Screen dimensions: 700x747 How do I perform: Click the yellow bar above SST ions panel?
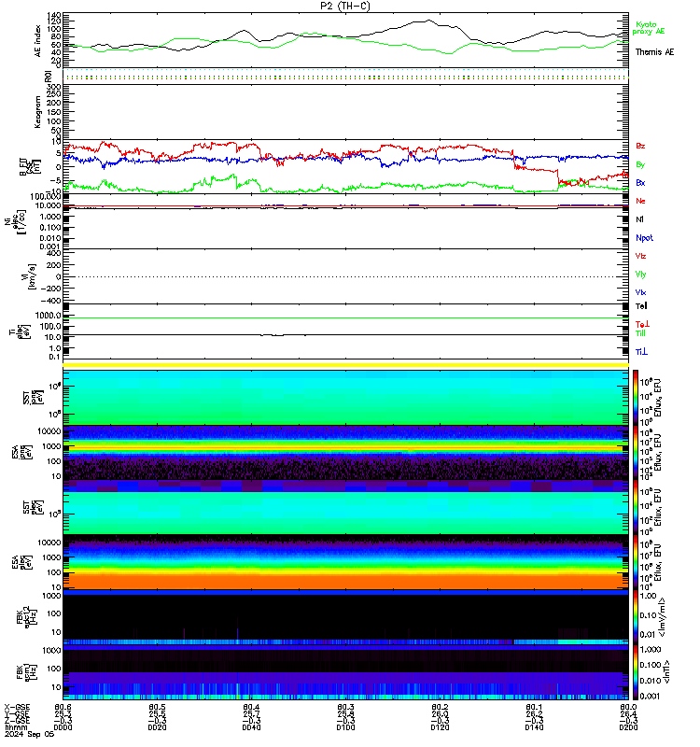point(345,365)
